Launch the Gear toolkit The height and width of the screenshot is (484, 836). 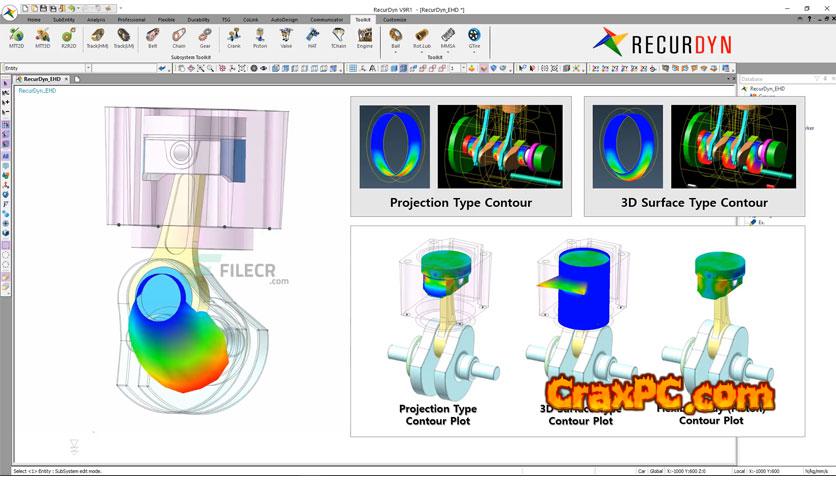coord(204,38)
